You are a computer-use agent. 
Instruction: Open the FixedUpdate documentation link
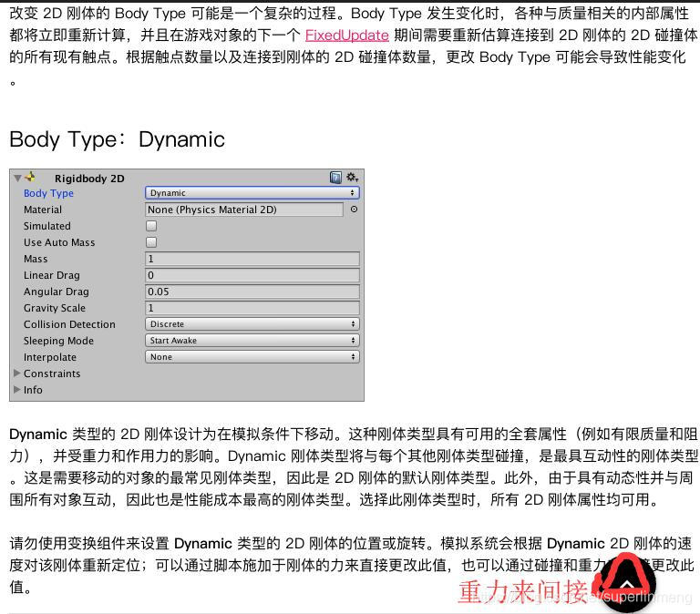tap(347, 36)
